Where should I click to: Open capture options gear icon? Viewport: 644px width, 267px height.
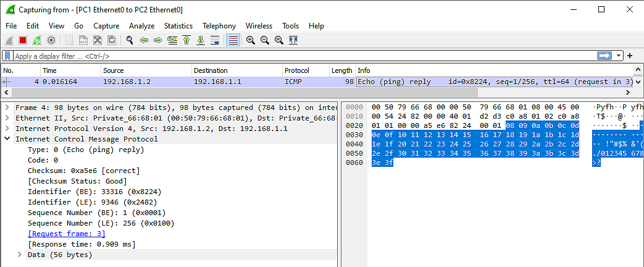click(x=51, y=40)
